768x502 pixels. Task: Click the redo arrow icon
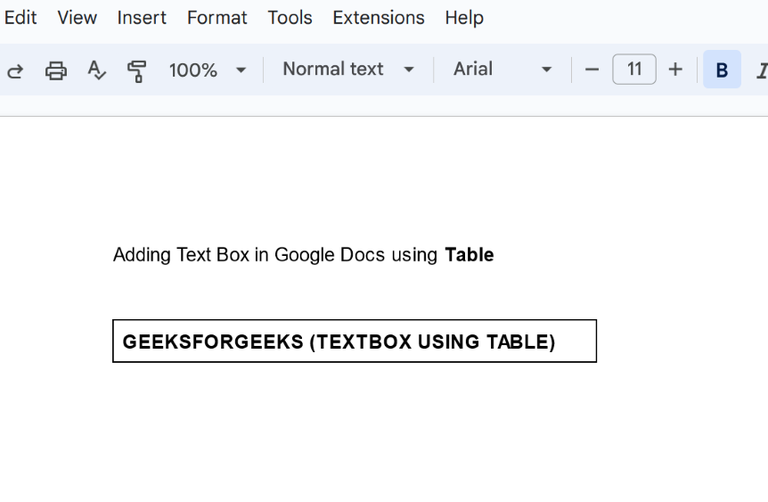tap(15, 71)
